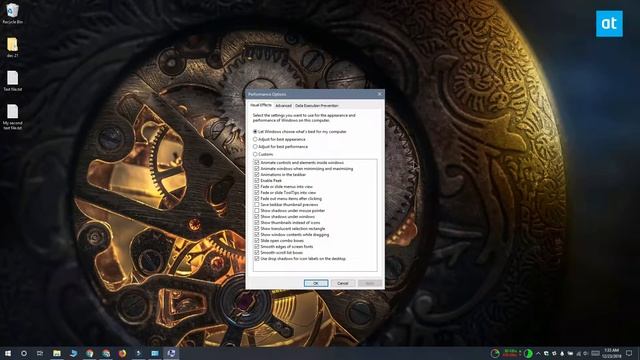The image size is (640, 360).
Task: Toggle 'Smooth edges of screen fonts'
Action: pyautogui.click(x=257, y=247)
